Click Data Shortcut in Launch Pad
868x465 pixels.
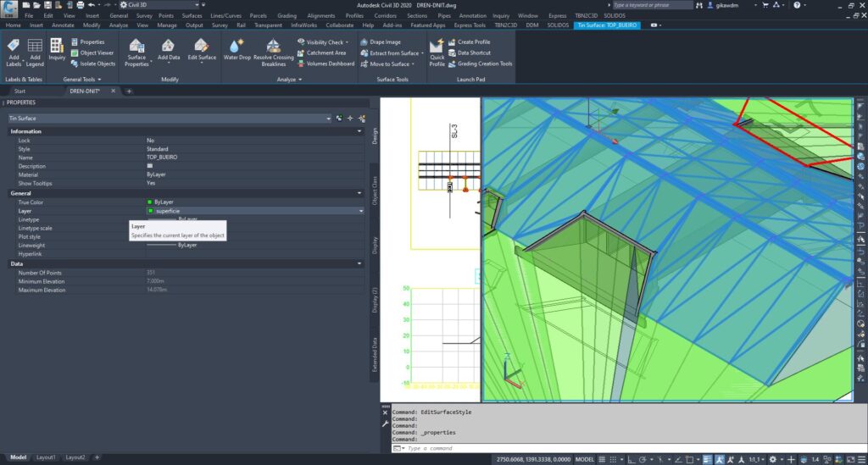470,53
